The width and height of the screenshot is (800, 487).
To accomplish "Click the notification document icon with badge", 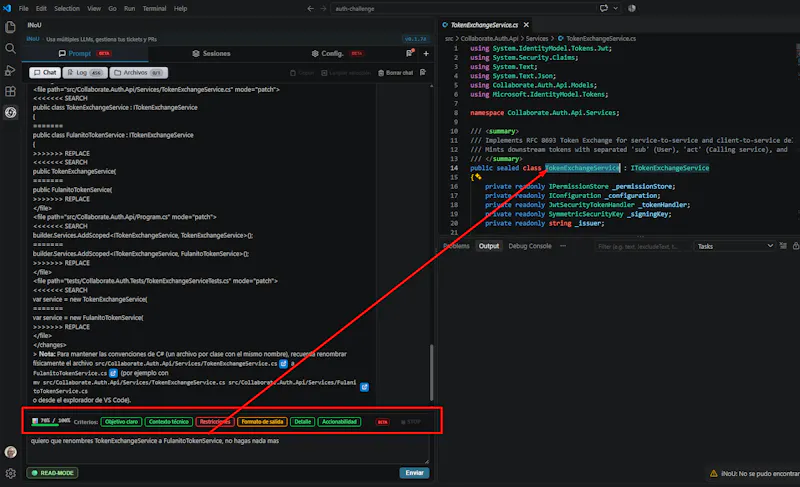I will (x=410, y=53).
